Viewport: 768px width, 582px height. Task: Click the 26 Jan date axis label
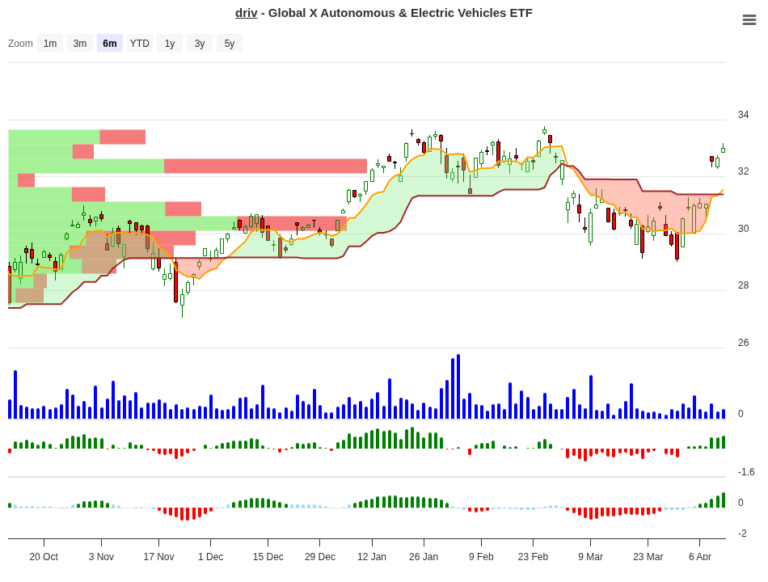424,557
